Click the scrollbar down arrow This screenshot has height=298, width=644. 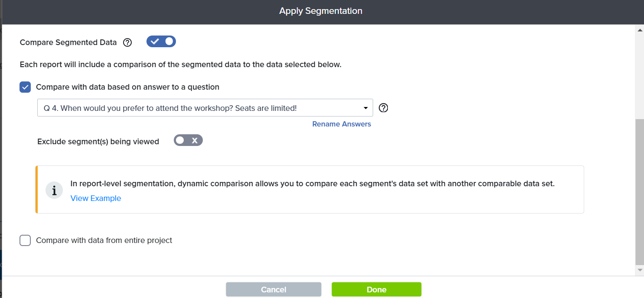click(x=640, y=270)
